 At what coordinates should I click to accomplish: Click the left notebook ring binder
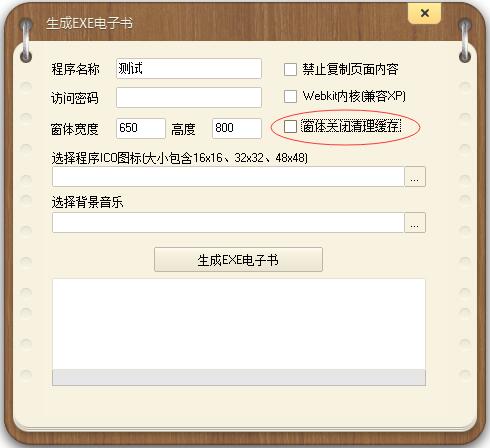click(x=26, y=40)
